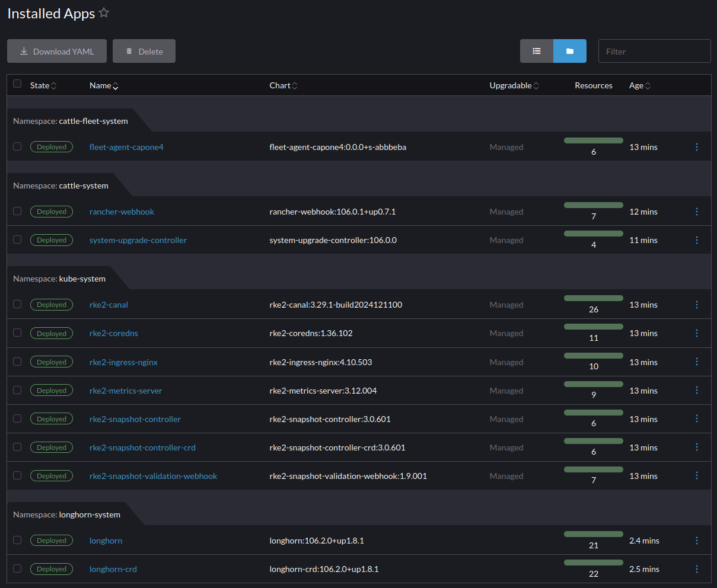
Task: Check the longhorn row checkbox
Action: 17,540
